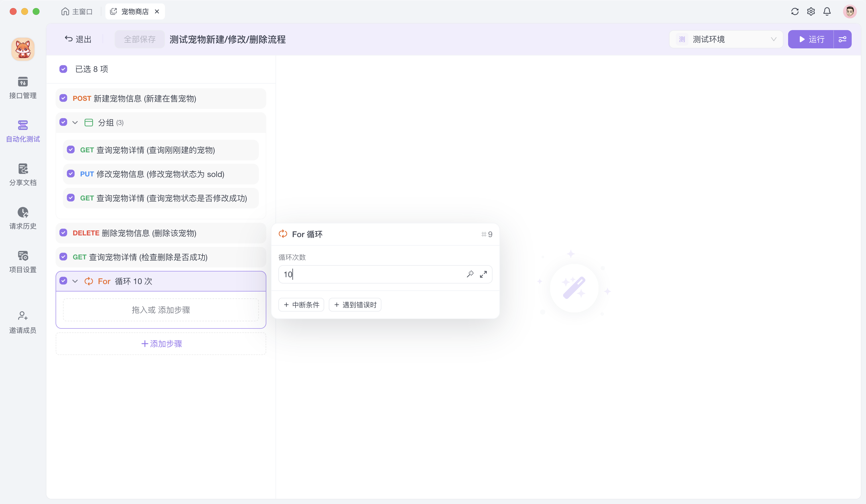This screenshot has height=504, width=866.
Task: Switch to the 主窗口 tab
Action: point(77,11)
